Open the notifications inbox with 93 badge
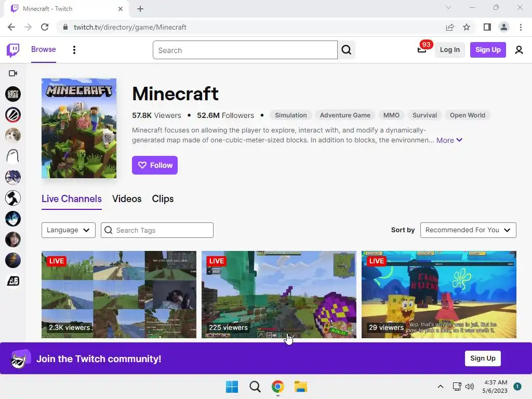532x399 pixels. 422,49
